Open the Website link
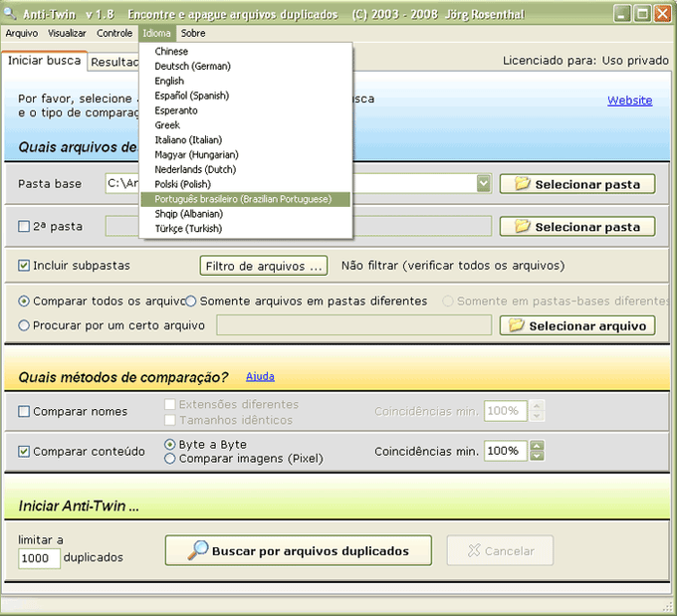This screenshot has width=677, height=616. click(x=629, y=101)
